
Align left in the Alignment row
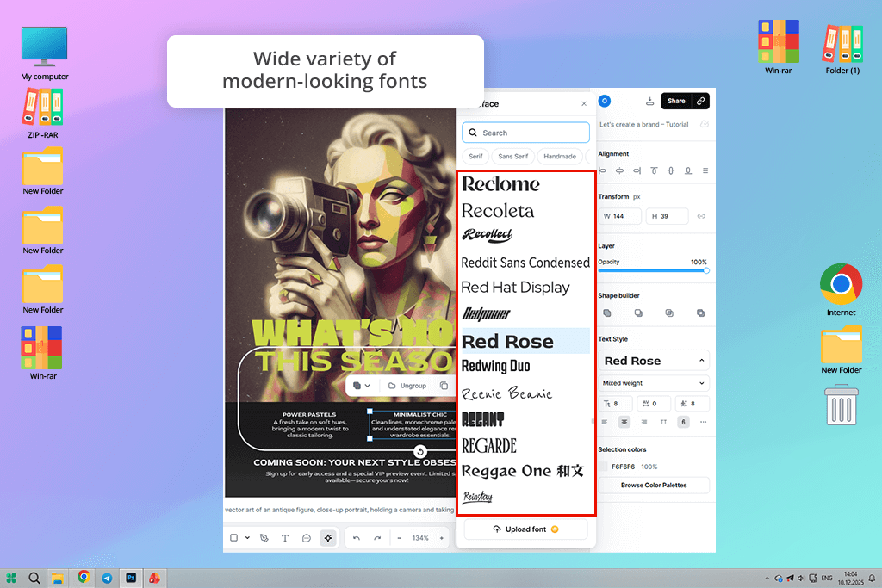pyautogui.click(x=602, y=171)
